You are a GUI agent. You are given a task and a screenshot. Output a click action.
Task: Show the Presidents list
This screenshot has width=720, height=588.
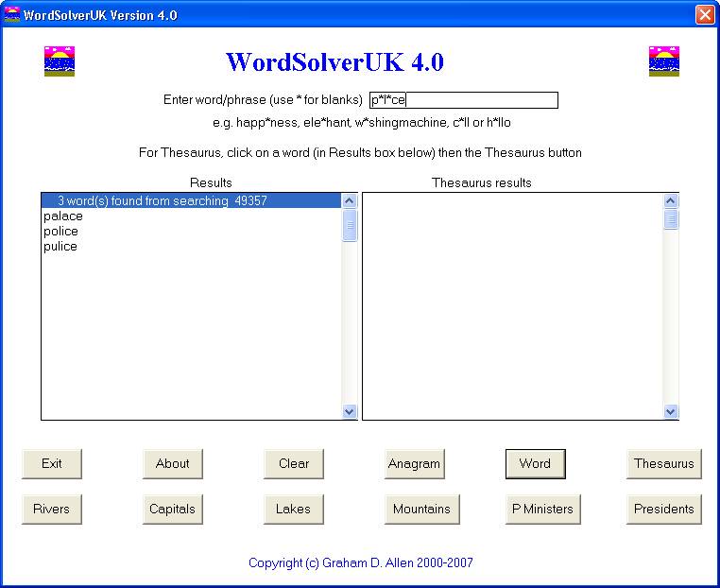coord(664,510)
